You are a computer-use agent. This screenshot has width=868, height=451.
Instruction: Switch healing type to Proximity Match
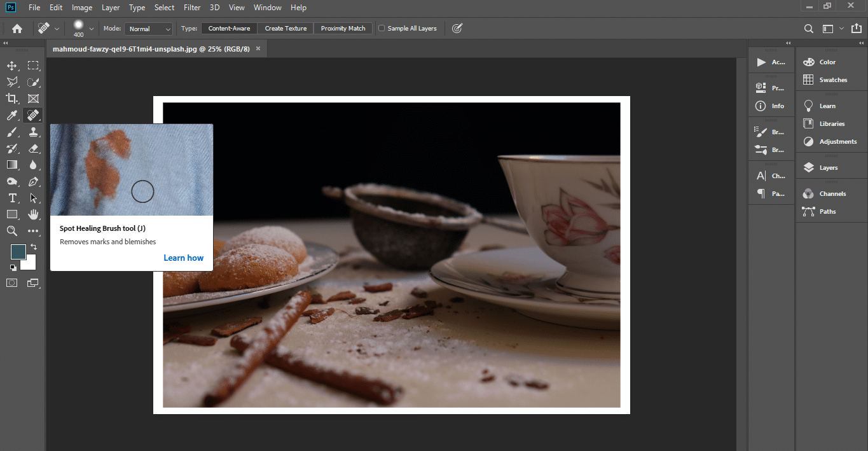tap(343, 29)
